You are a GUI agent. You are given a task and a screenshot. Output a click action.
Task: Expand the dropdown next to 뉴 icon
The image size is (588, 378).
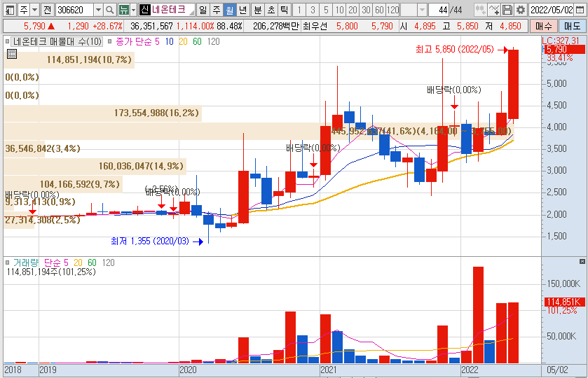(x=133, y=10)
